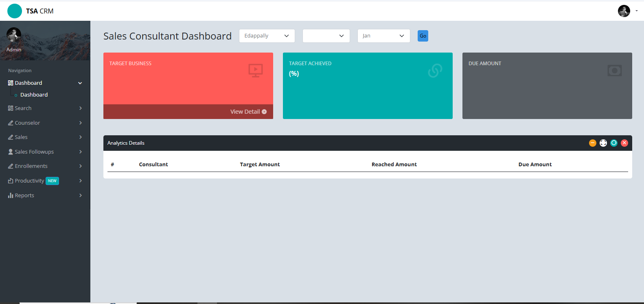Select the Dashboard sub-item in sidebar
Viewport: 644px width, 304px height.
(x=34, y=95)
